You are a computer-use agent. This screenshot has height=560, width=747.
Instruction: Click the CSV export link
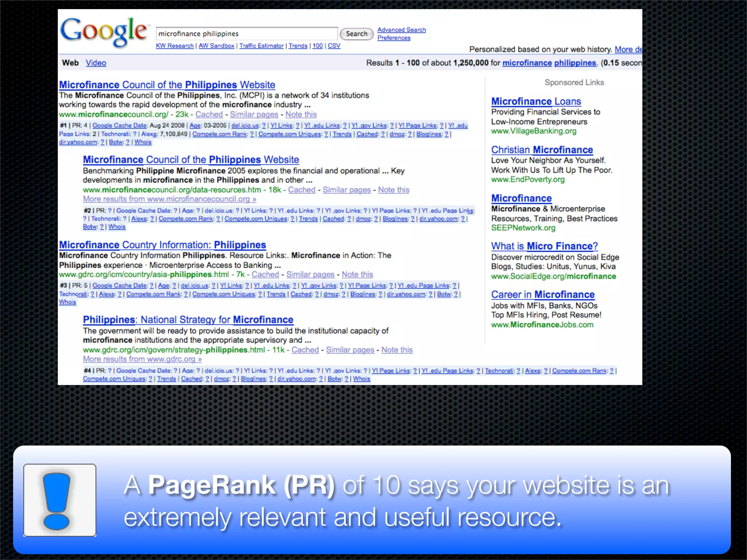point(334,46)
